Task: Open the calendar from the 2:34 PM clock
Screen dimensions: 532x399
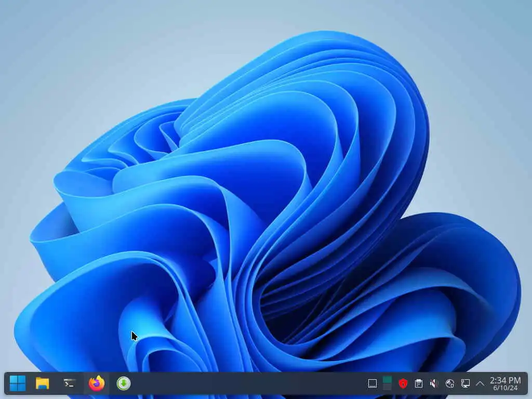Action: pyautogui.click(x=505, y=383)
